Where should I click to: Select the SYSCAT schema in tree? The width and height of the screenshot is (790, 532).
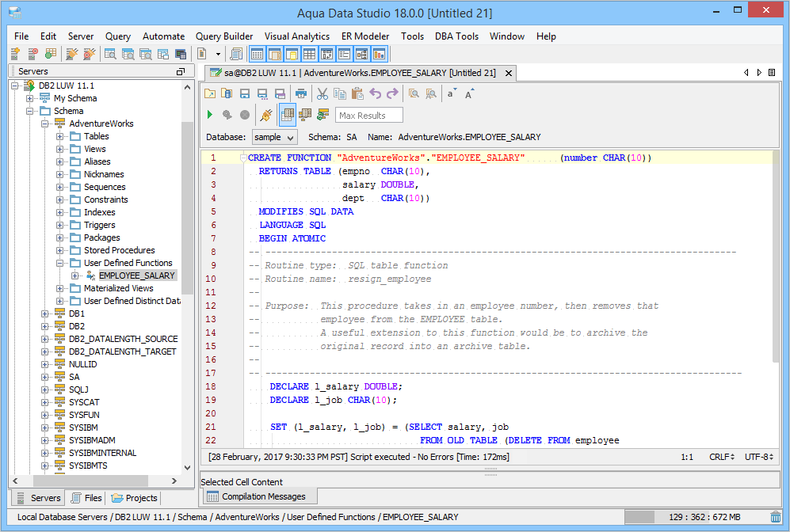[x=82, y=402]
